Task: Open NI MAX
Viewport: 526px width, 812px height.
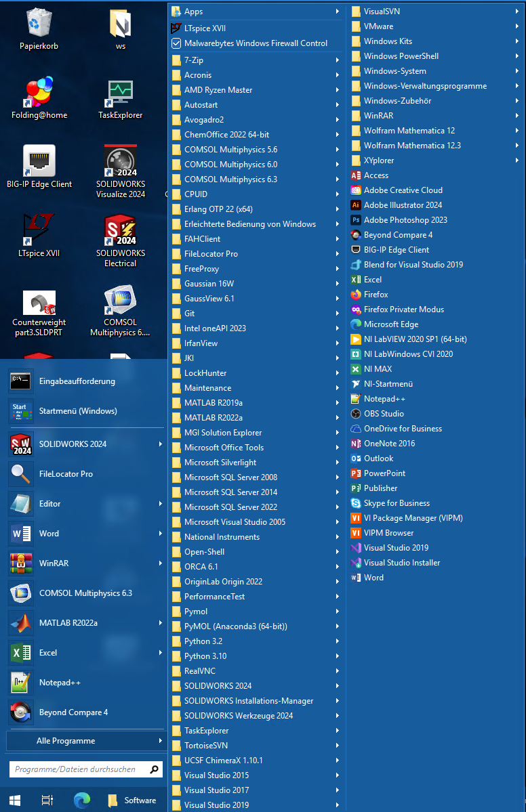Action: click(x=378, y=369)
